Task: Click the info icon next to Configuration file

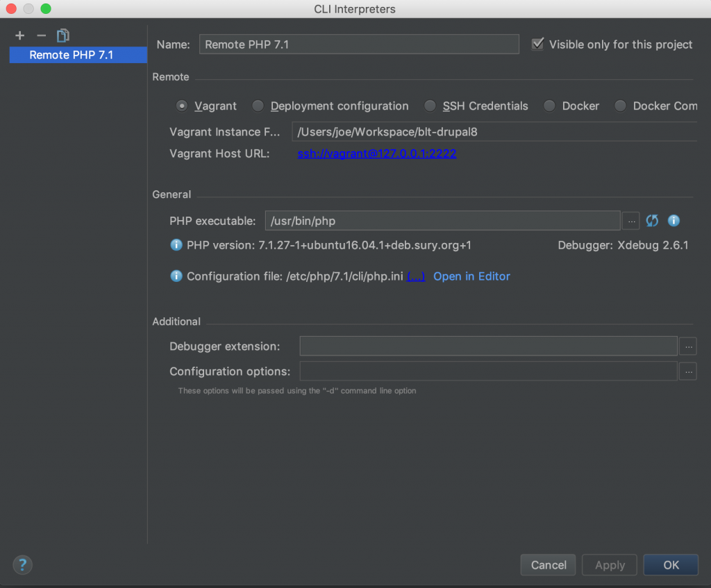Action: pyautogui.click(x=176, y=276)
